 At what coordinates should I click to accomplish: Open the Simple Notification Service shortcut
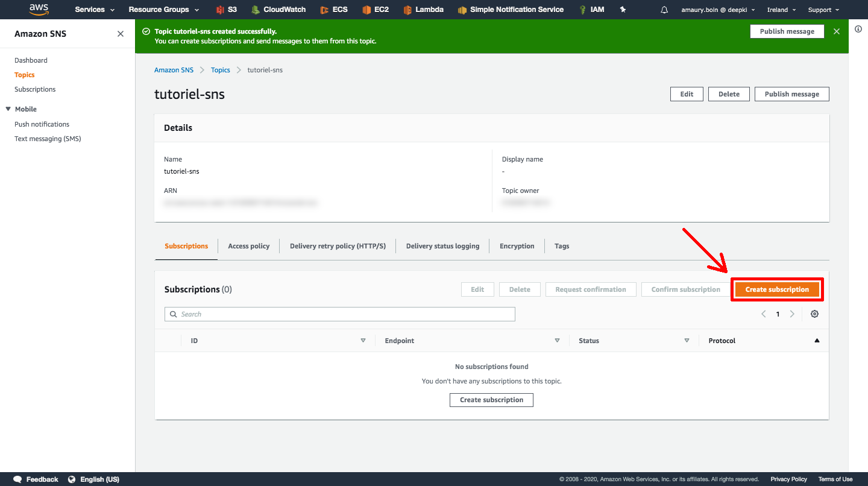[511, 10]
